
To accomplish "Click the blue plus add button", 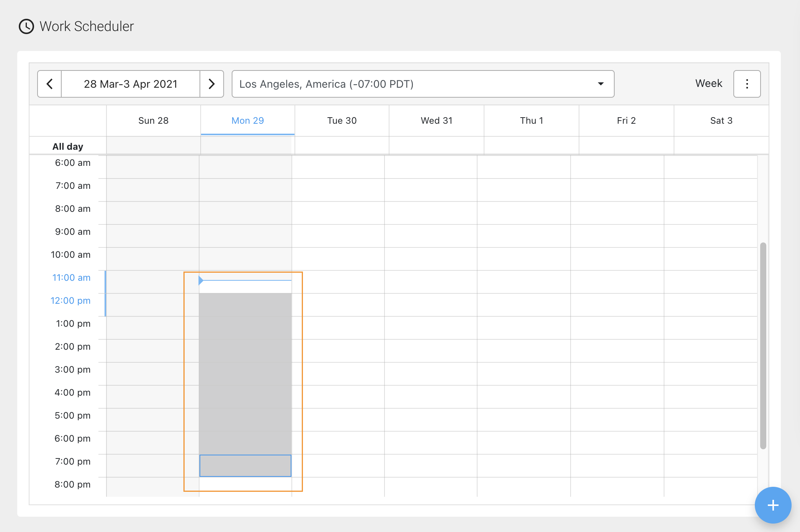I will (773, 505).
